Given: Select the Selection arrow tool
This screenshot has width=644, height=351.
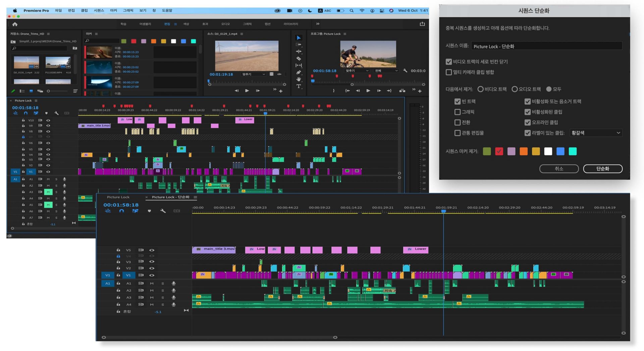Looking at the screenshot, I should click(299, 38).
